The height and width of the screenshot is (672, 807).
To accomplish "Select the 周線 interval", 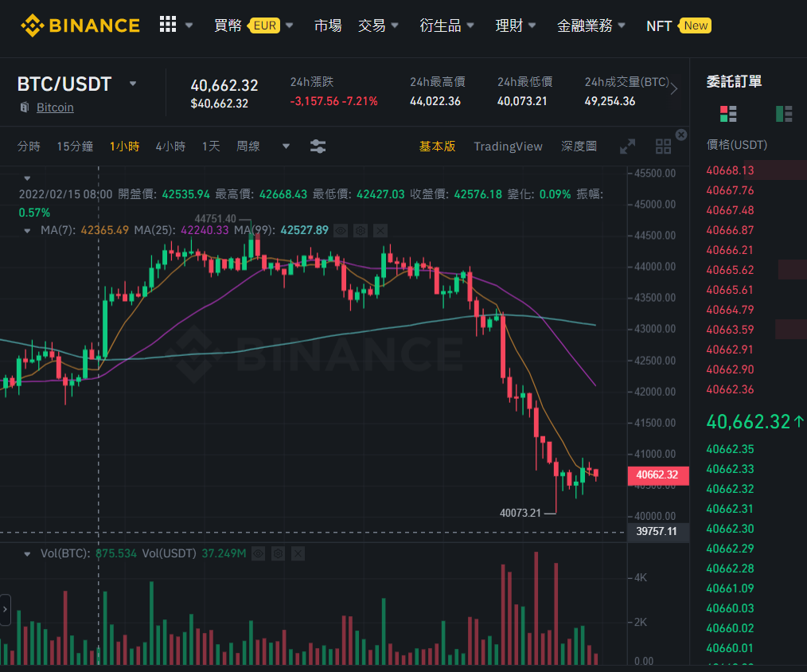I will coord(248,147).
